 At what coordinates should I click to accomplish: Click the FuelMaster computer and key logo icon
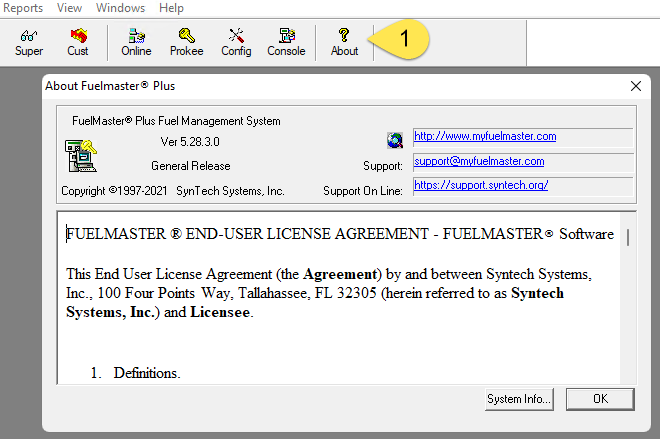coord(81,156)
